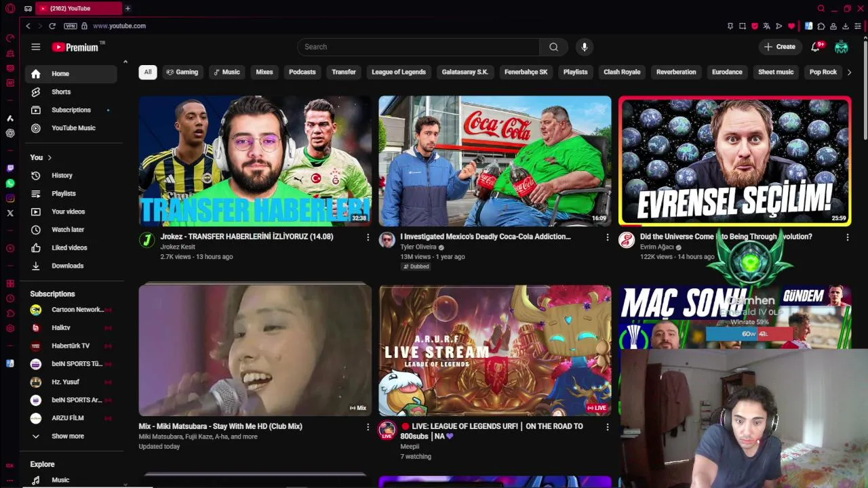Play the Evrensel Seçilim video thumbnail
The height and width of the screenshot is (488, 868).
point(735,161)
